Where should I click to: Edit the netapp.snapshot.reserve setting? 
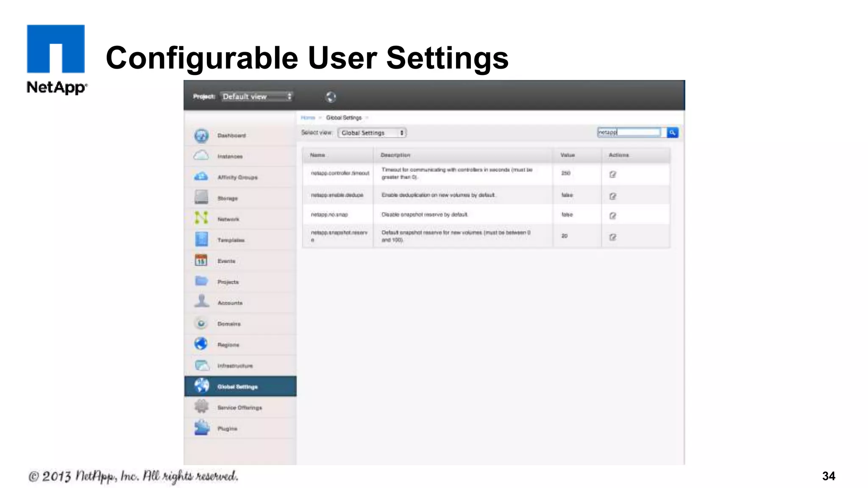tap(612, 237)
